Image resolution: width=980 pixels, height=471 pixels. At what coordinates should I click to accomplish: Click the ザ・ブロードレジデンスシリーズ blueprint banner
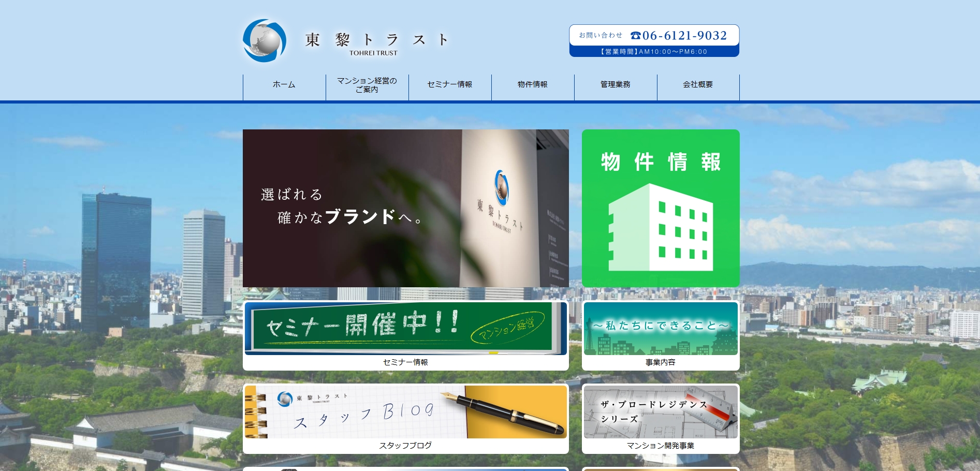[x=661, y=411]
